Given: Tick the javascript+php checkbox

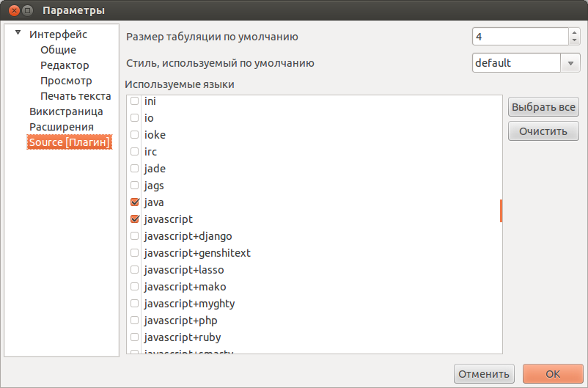Looking at the screenshot, I should click(135, 321).
